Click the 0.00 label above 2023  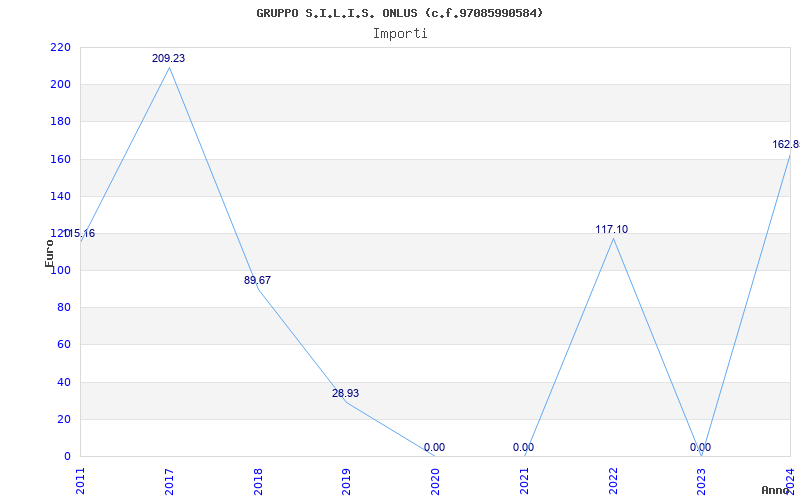(x=701, y=447)
